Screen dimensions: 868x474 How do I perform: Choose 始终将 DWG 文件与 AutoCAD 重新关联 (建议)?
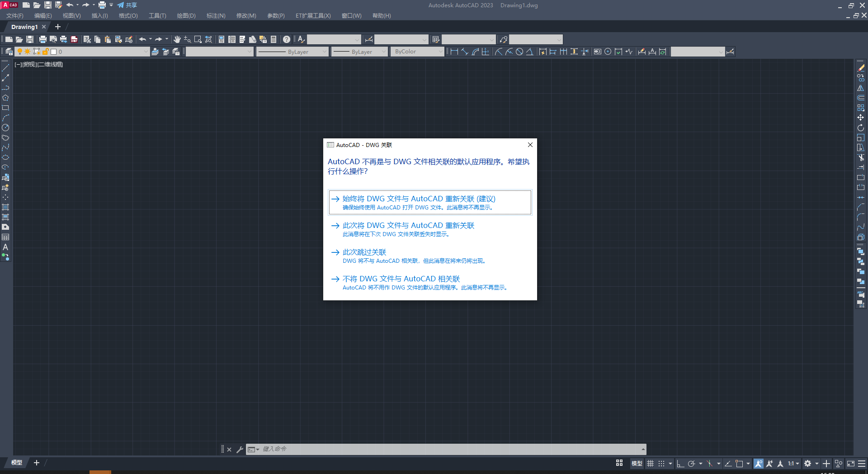coord(430,203)
